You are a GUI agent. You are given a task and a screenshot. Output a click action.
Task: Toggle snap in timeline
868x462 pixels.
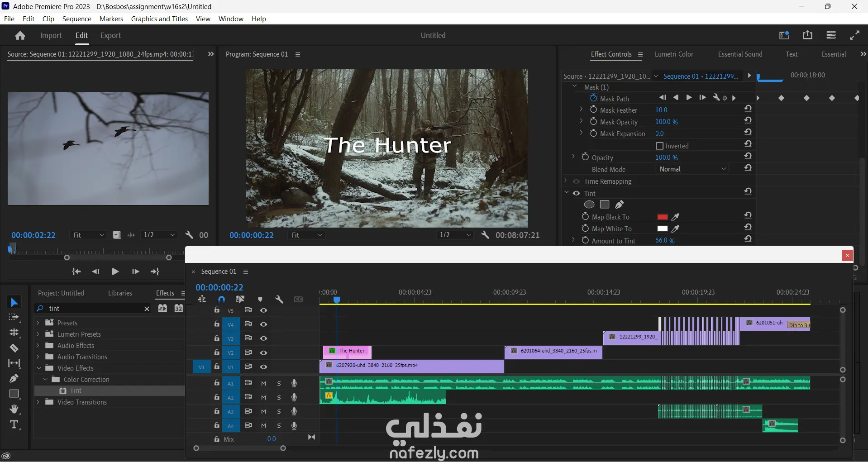221,300
